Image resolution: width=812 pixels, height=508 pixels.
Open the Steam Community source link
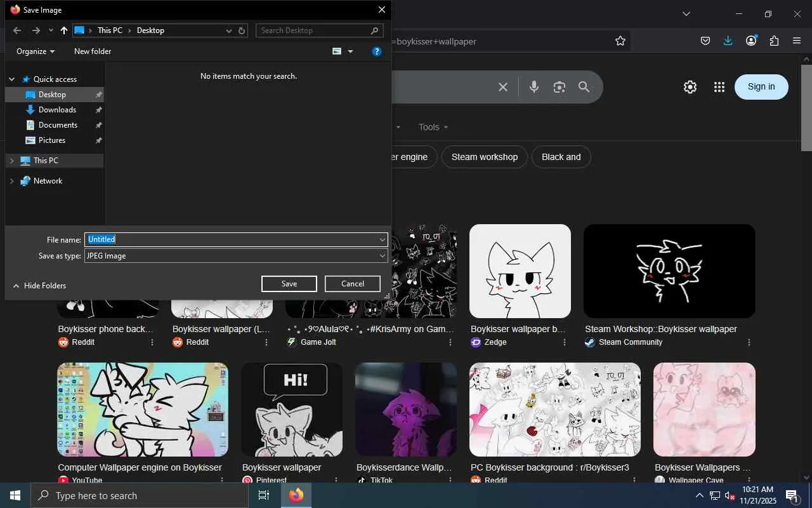624,342
